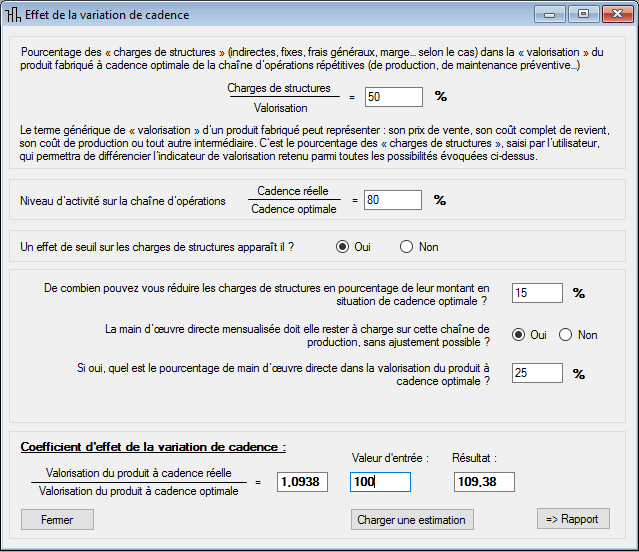Screen dimensions: 639x552
Task: Click the "Charges de structures" numerator label
Action: point(279,88)
